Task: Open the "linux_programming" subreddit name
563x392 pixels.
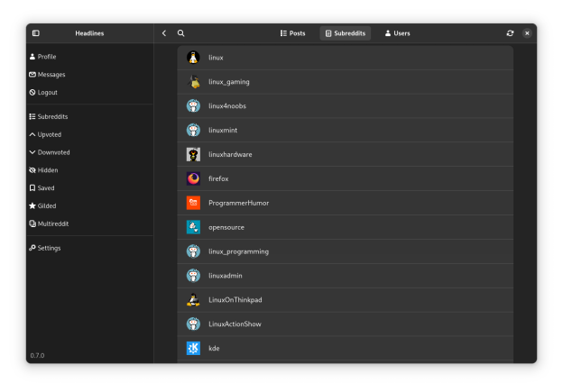Action: tap(238, 251)
